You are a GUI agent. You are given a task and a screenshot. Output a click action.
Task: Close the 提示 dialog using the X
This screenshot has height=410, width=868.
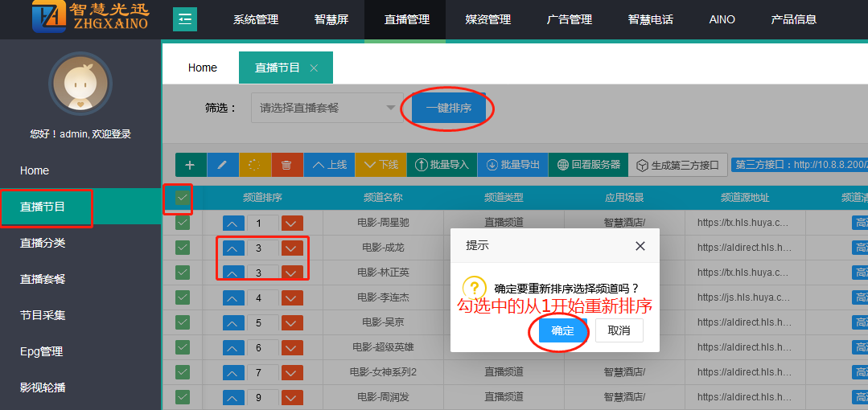tap(640, 246)
